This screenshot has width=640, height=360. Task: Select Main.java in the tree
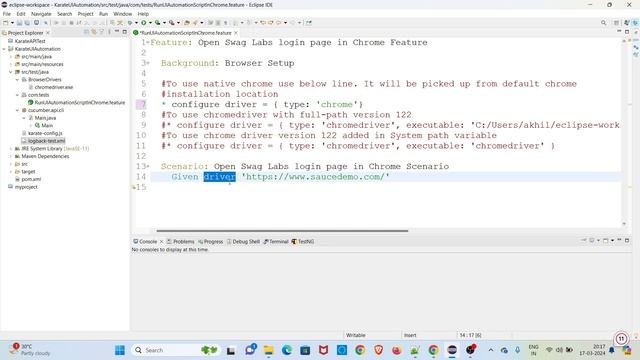(x=45, y=118)
